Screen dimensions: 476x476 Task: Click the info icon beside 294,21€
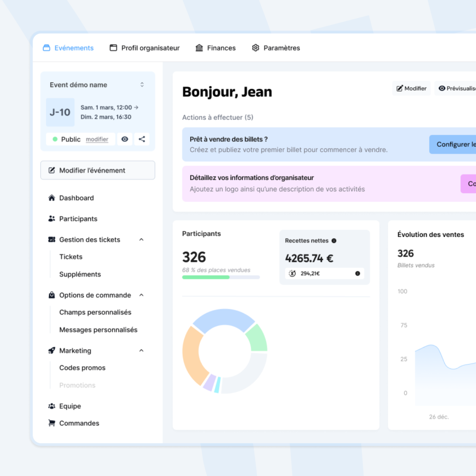(x=357, y=273)
